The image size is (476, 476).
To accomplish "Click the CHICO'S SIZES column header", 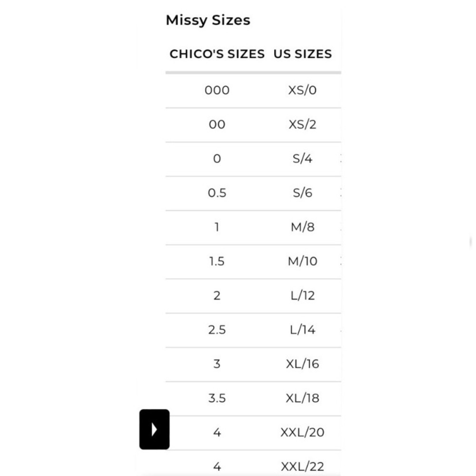I will pyautogui.click(x=217, y=54).
